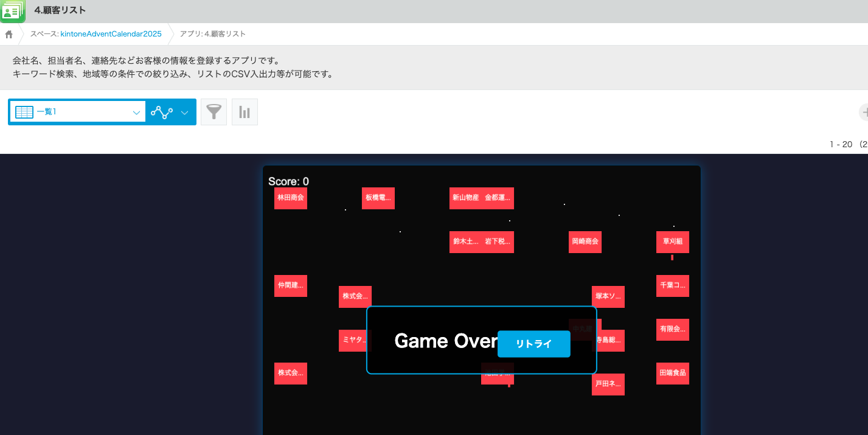
Task: Click the 塚本ソ red block
Action: [x=608, y=296]
